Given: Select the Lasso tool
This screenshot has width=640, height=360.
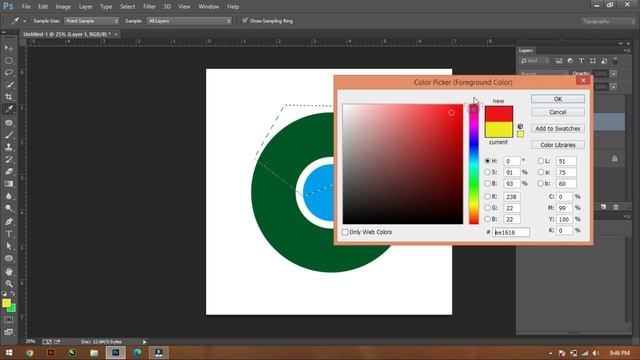Looking at the screenshot, I should point(9,73).
